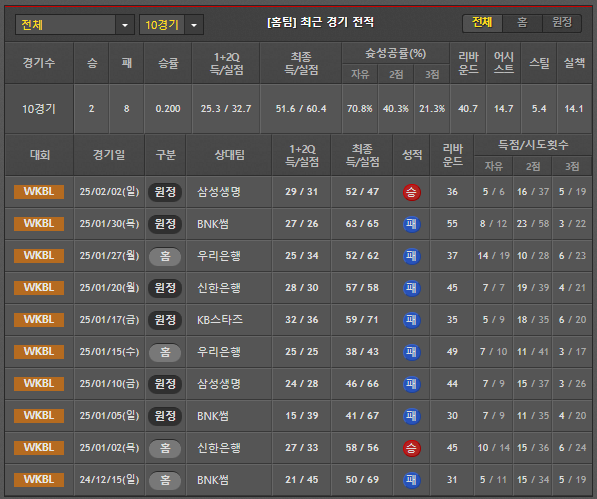Image resolution: width=597 pixels, height=499 pixels.
Task: Click the final score 46 / 66 cell
Action: click(362, 384)
